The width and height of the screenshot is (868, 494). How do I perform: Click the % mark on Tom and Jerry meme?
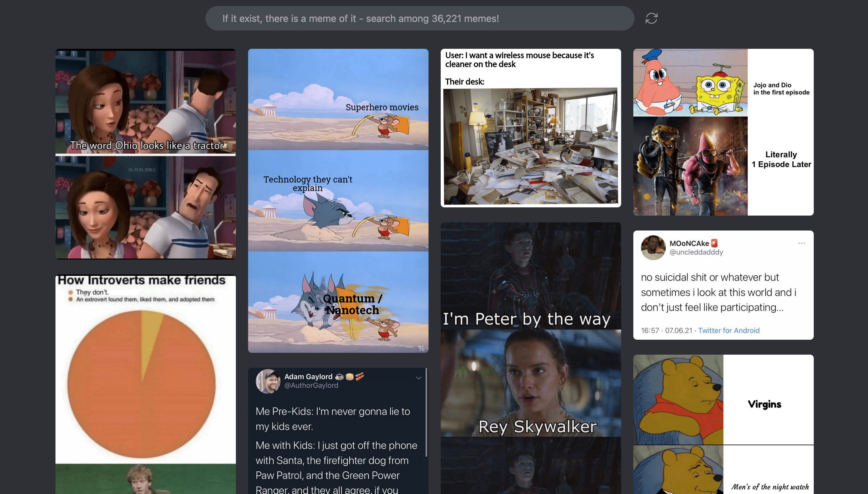[x=421, y=349]
